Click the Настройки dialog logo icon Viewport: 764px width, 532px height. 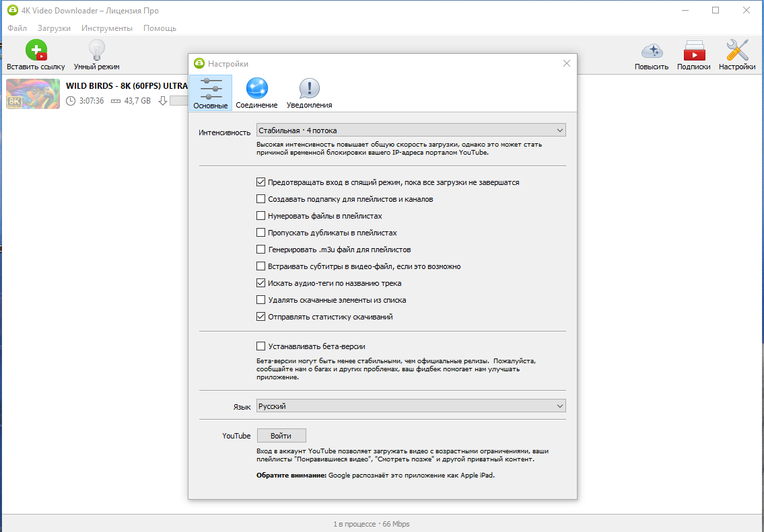tap(199, 63)
